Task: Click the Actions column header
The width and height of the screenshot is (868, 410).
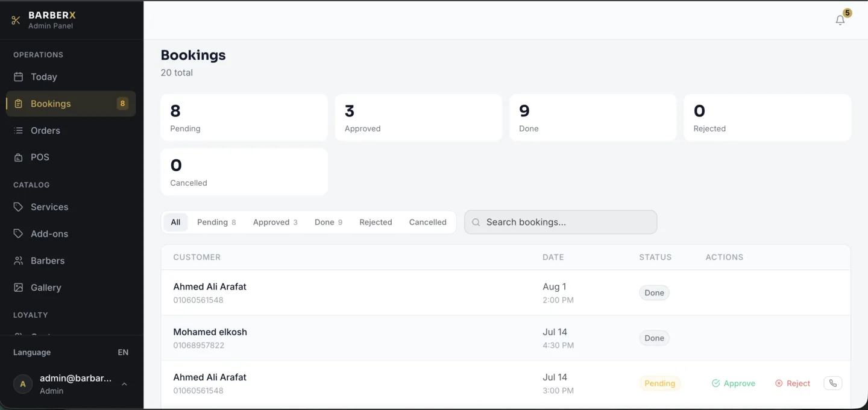Action: click(x=725, y=257)
